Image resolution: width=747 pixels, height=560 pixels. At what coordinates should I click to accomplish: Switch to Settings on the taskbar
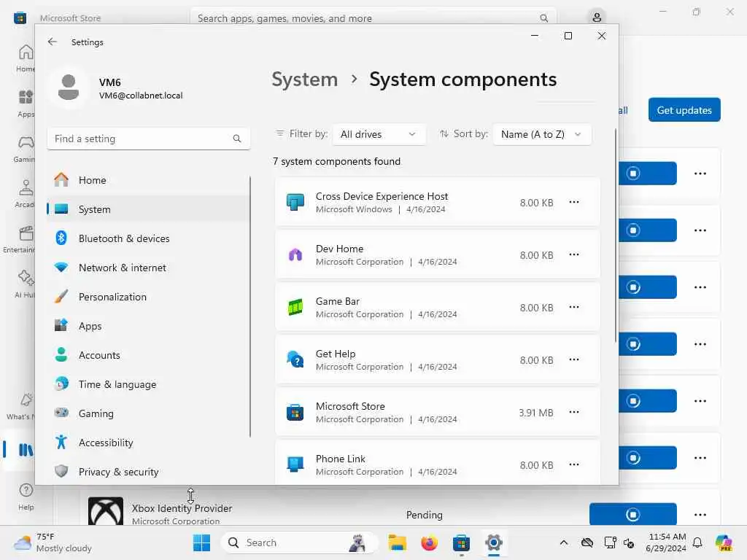pos(494,542)
